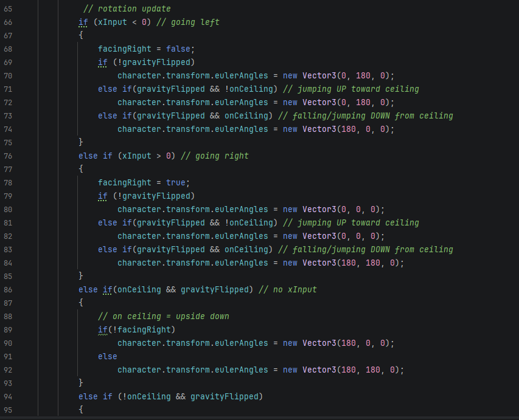Click the underlined if keyword on line 89
The width and height of the screenshot is (519, 420).
pos(103,329)
